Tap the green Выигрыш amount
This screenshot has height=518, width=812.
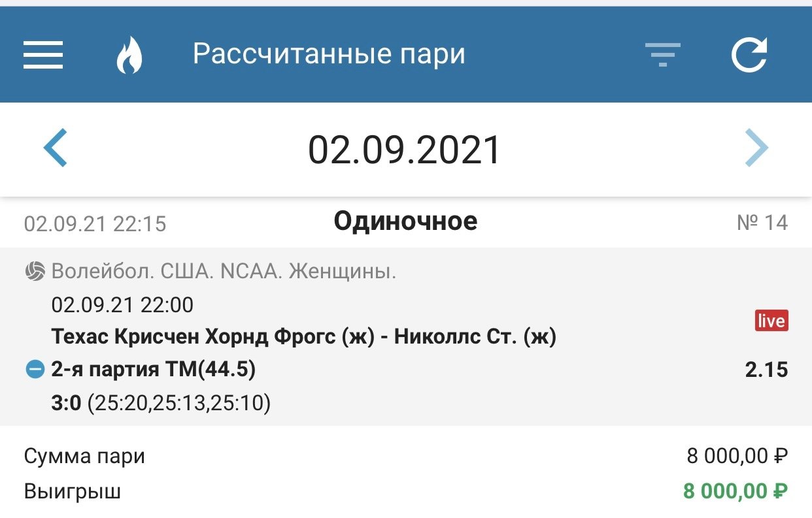pos(735,491)
